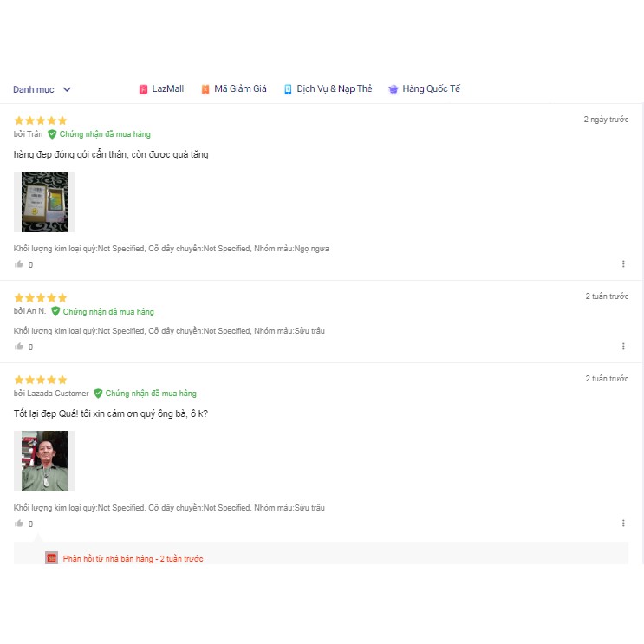This screenshot has height=644, width=644.
Task: Click the Hàng Quốc Tế icon
Action: (x=394, y=89)
